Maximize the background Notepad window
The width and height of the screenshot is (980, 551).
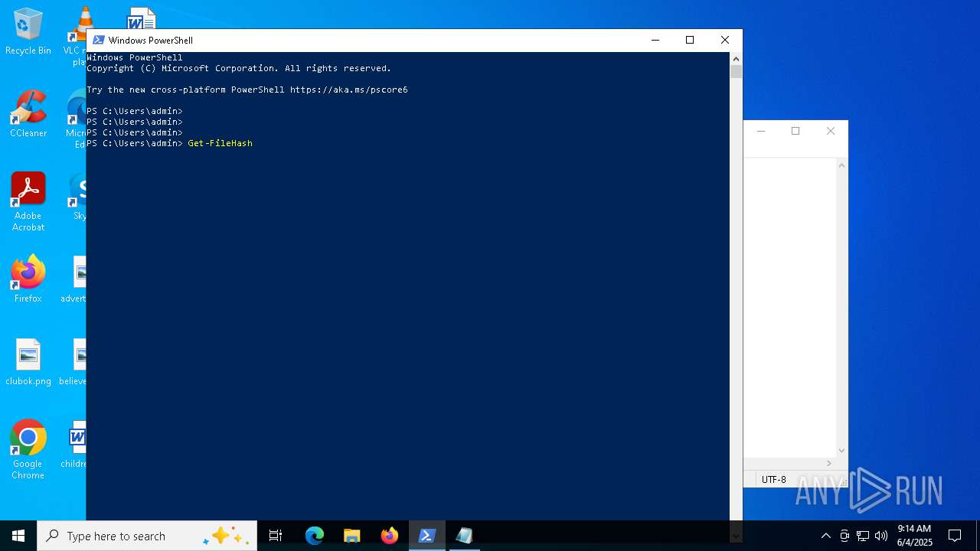click(795, 131)
